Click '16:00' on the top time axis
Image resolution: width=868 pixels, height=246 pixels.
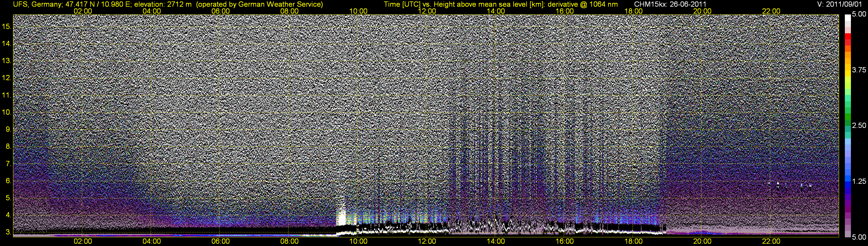pos(565,11)
